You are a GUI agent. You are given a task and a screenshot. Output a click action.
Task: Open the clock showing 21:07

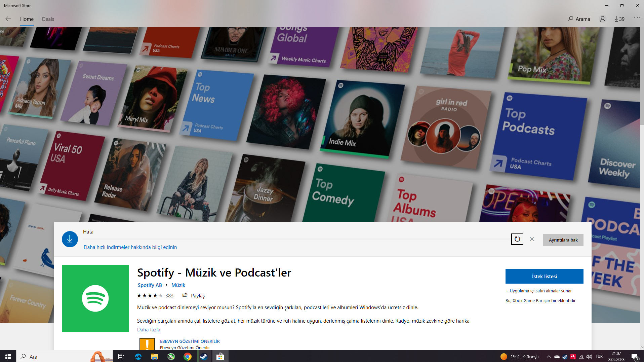[x=616, y=357]
